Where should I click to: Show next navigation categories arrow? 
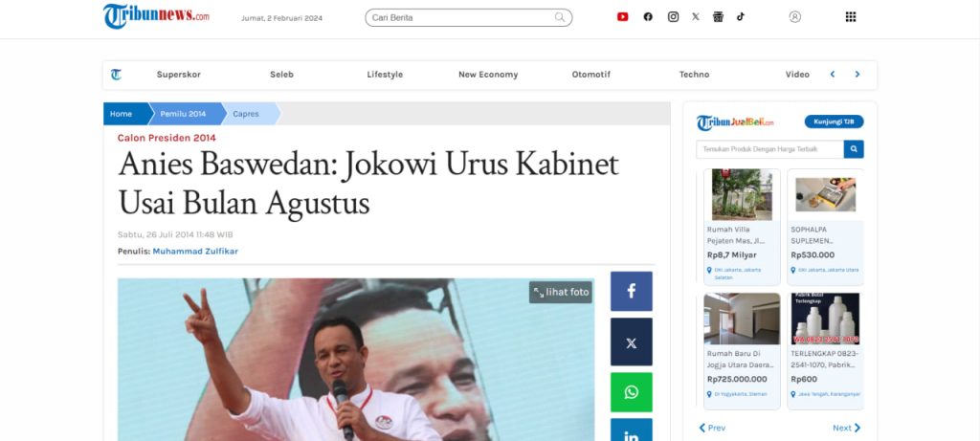[x=857, y=75]
